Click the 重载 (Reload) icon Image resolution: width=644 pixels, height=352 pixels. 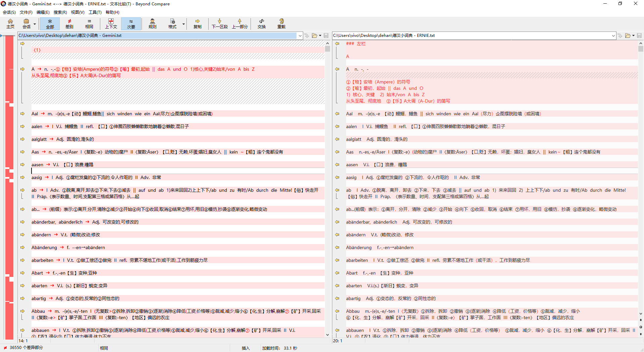point(281,23)
